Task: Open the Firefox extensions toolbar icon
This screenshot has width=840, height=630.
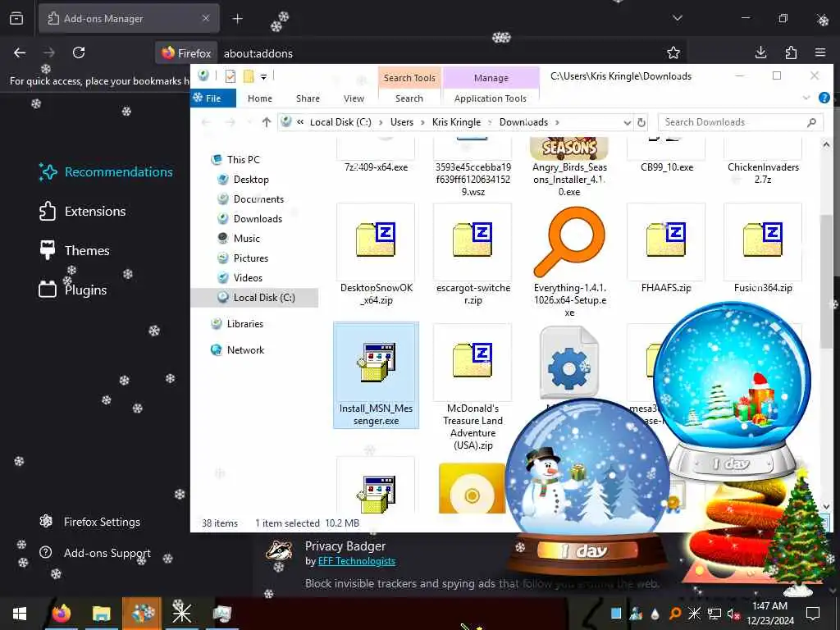Action: [x=791, y=52]
